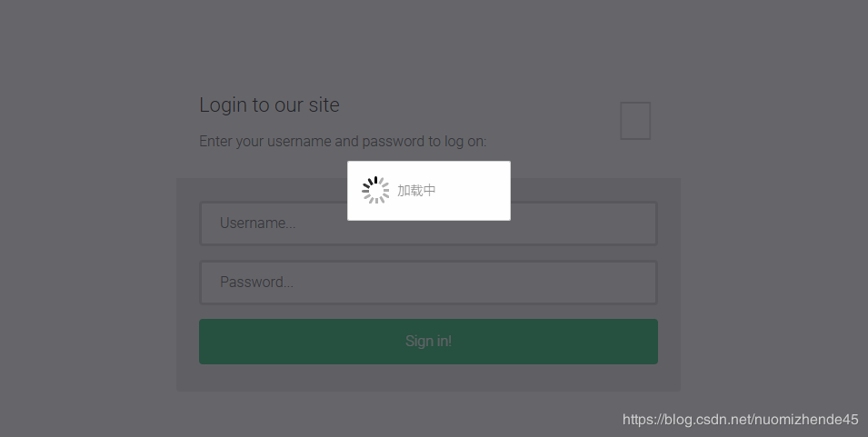
Task: Click the spinning loading indicator icon
Action: (375, 190)
